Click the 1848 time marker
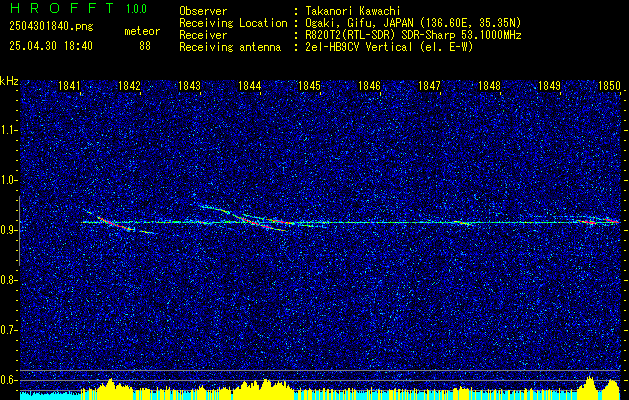Image resolution: width=629 pixels, height=400 pixels. click(x=489, y=86)
